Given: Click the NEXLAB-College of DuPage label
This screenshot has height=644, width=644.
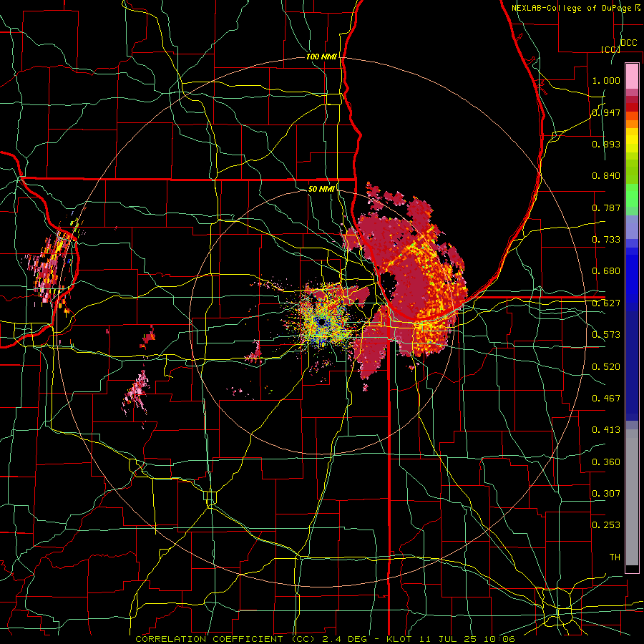Looking at the screenshot, I should [572, 8].
